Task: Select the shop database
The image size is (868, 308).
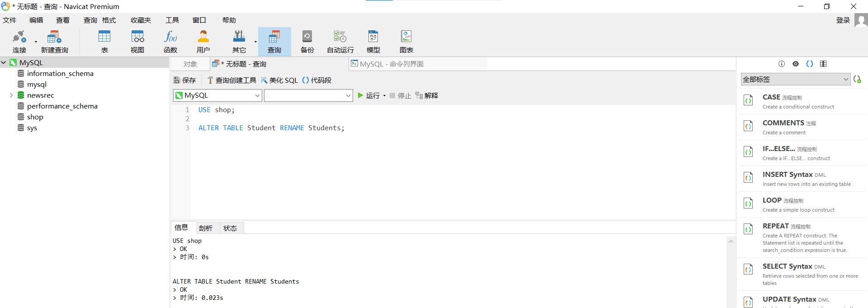Action: 35,117
